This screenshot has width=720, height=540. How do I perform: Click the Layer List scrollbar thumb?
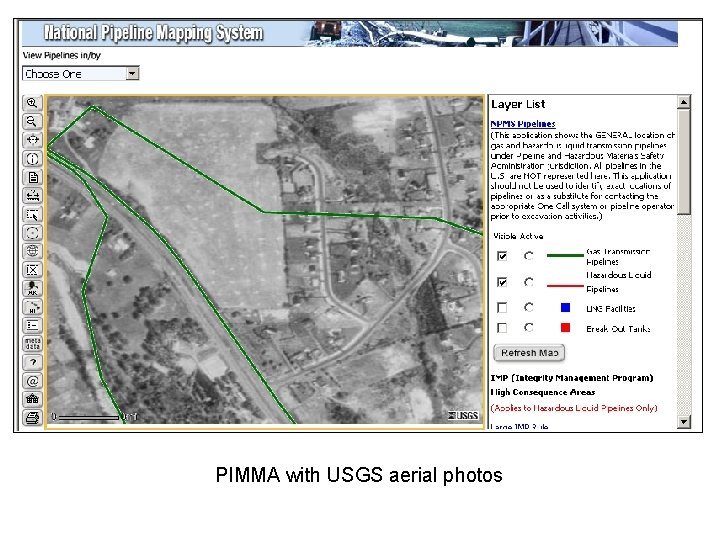[x=684, y=162]
